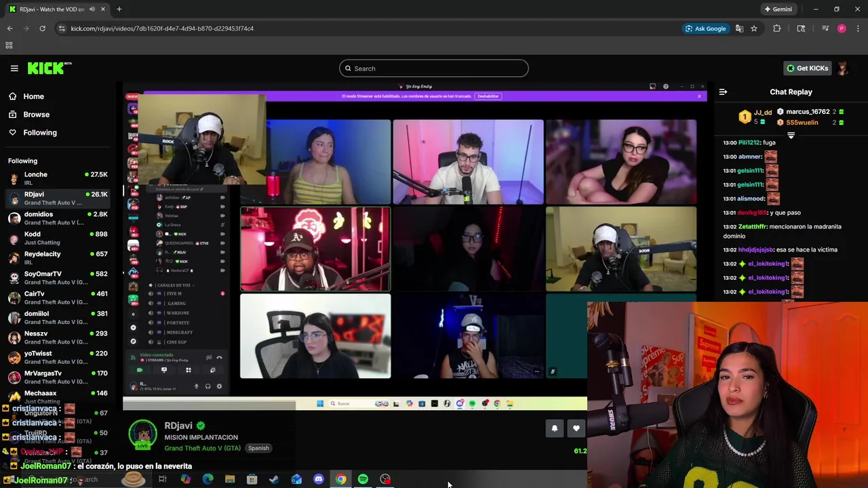Reload the page

click(42, 28)
